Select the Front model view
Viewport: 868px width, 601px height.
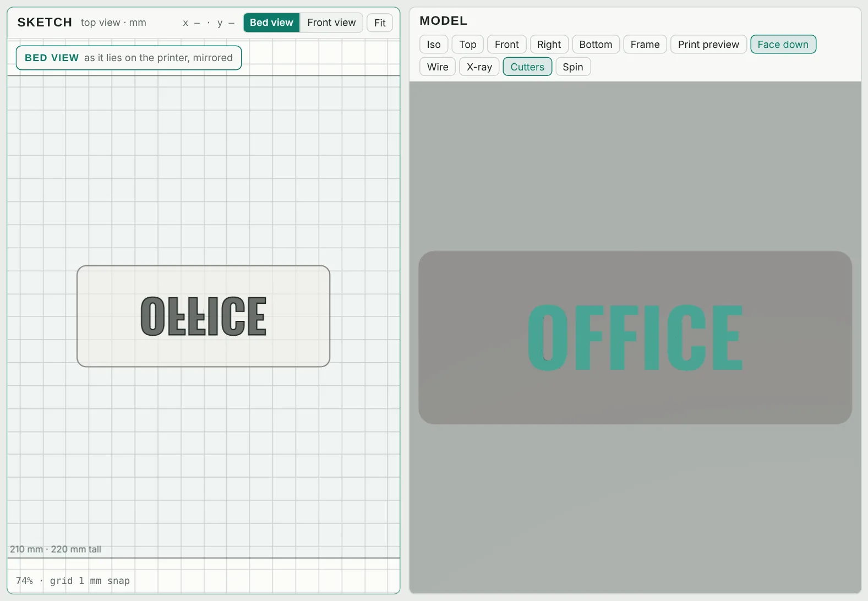tap(506, 45)
